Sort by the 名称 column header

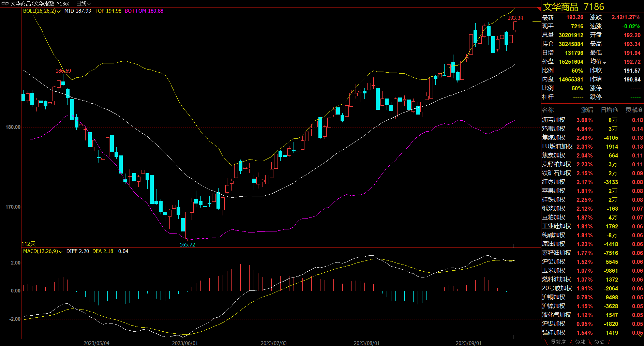point(548,110)
